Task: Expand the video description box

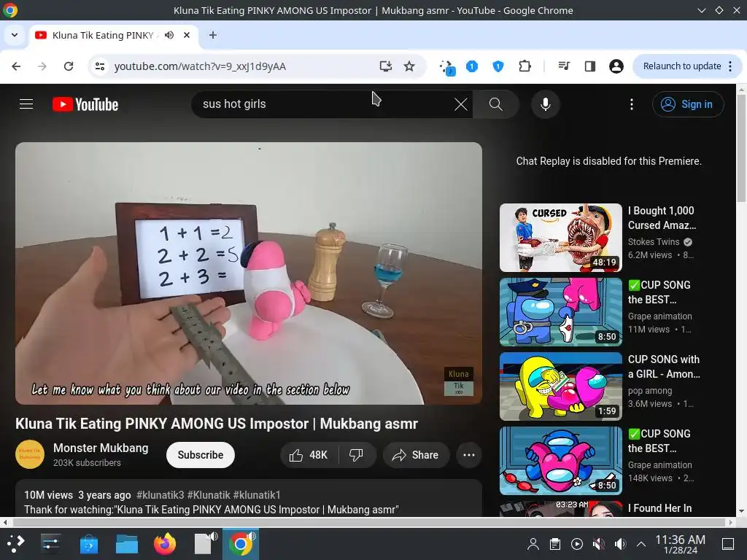Action: click(249, 498)
